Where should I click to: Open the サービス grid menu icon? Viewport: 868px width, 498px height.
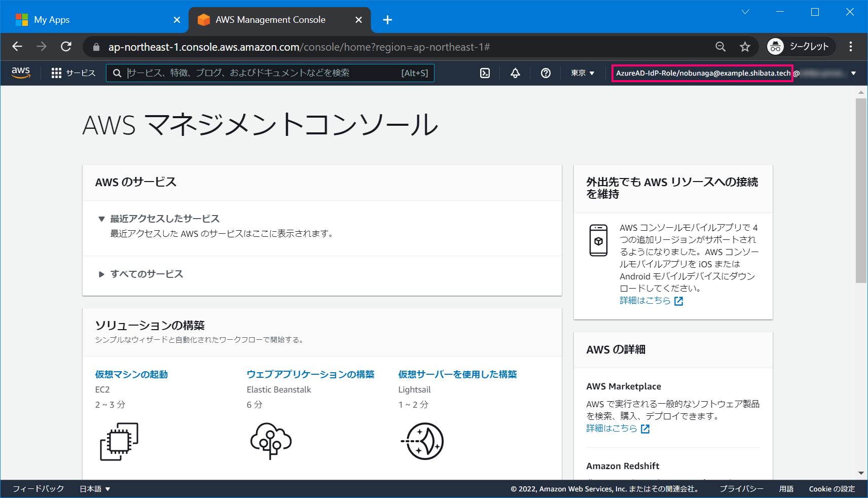[x=56, y=73]
